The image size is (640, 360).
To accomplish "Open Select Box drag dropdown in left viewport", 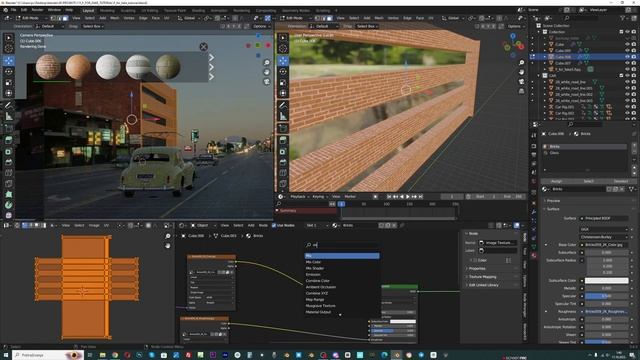I will coord(93,26).
